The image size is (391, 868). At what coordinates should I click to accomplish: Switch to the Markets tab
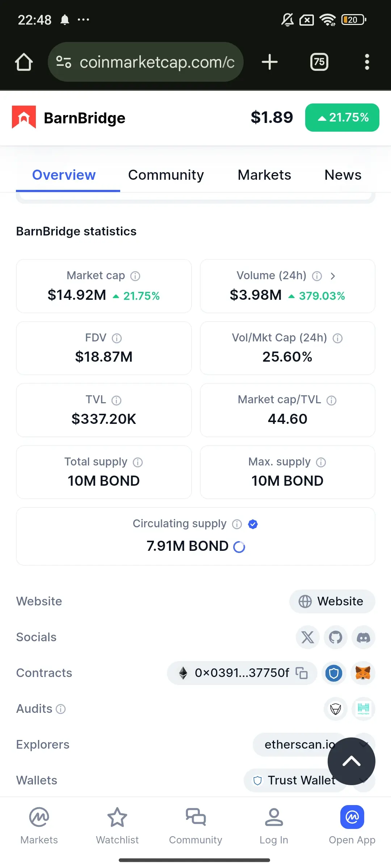[x=264, y=175]
